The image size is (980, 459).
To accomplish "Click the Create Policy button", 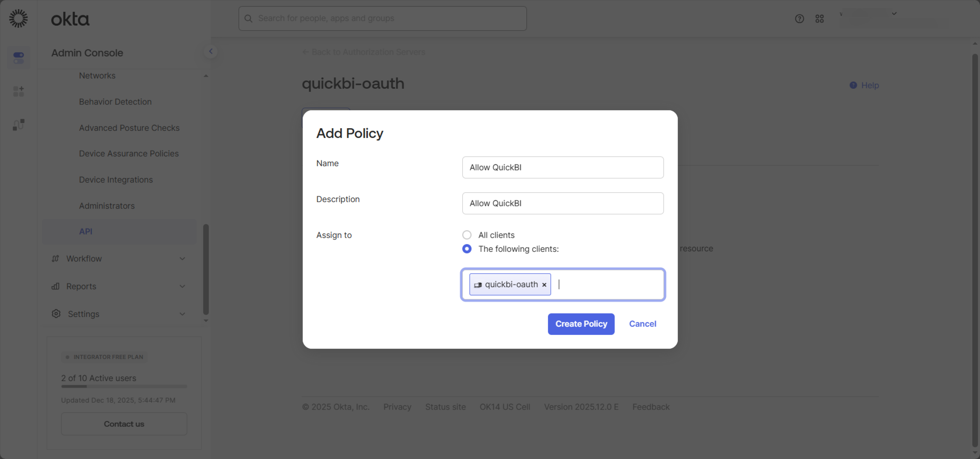I will tap(581, 324).
